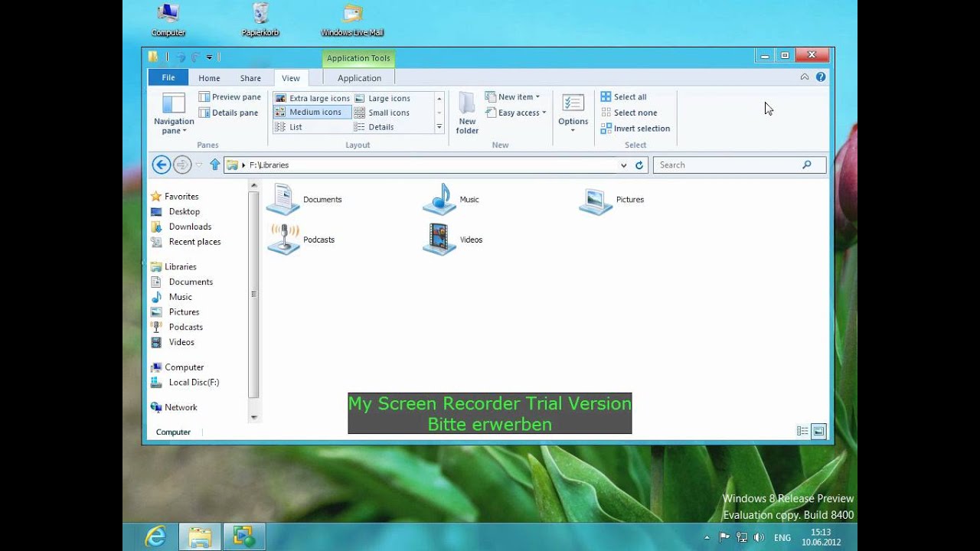Select Large icons layout
The width and height of the screenshot is (980, 551).
(383, 98)
